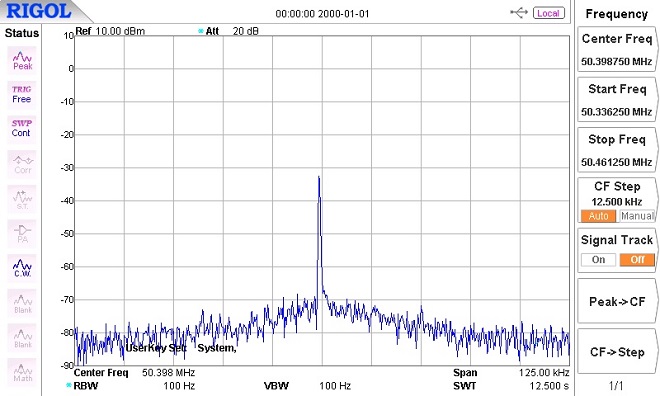Click the UserKey Set System message
This screenshot has height=396, width=660.
[181, 348]
